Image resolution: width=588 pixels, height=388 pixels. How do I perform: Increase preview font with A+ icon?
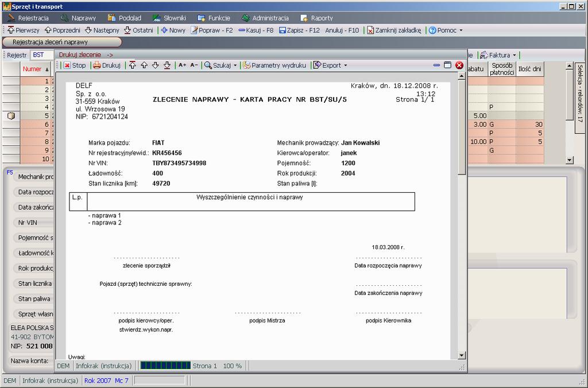pyautogui.click(x=182, y=65)
